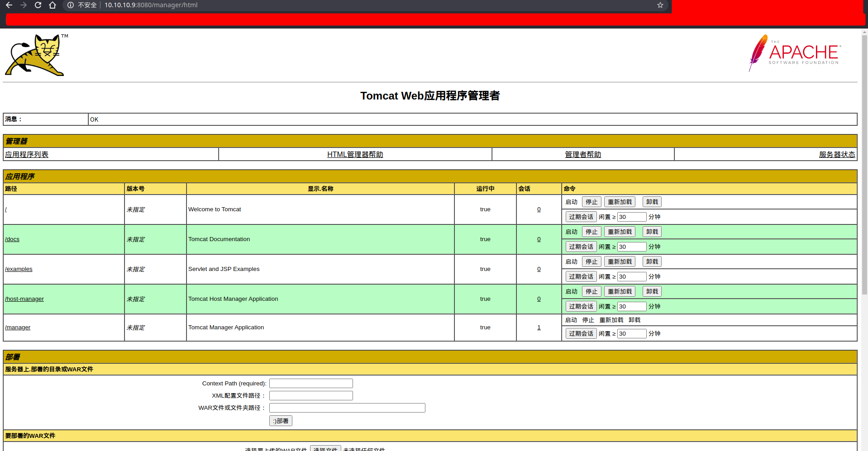The width and height of the screenshot is (868, 451).
Task: Click the Tomcat cat logo
Action: click(36, 55)
